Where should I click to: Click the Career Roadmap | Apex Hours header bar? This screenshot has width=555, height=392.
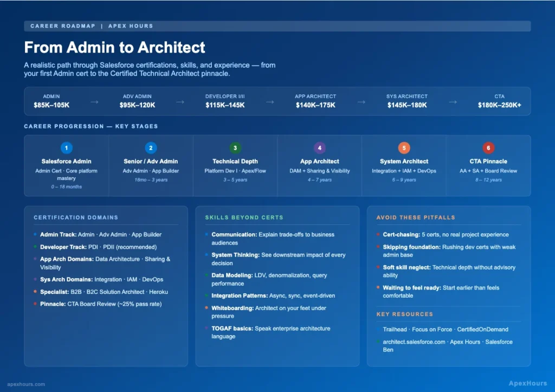coord(277,26)
